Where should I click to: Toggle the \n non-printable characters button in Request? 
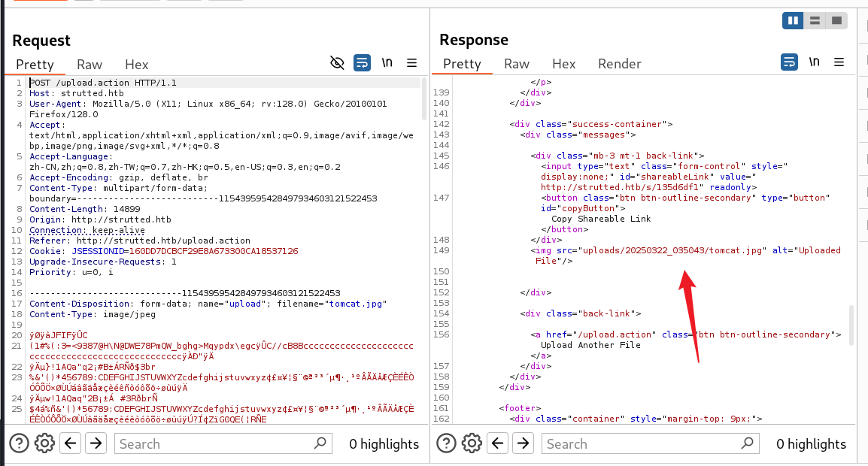(387, 63)
